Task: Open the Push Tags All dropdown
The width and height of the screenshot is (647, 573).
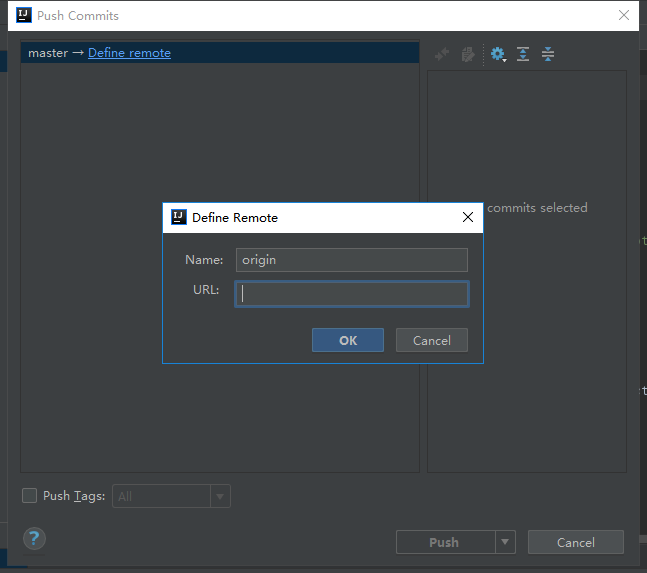Action: [171, 496]
